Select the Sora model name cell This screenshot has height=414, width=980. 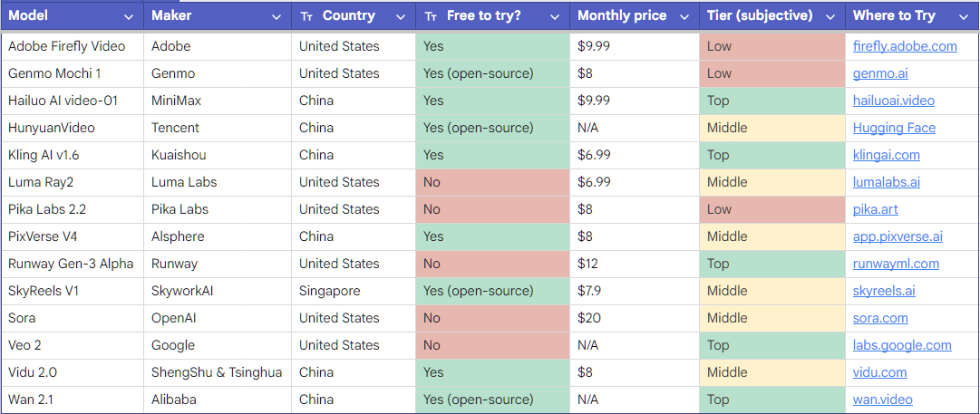click(73, 318)
